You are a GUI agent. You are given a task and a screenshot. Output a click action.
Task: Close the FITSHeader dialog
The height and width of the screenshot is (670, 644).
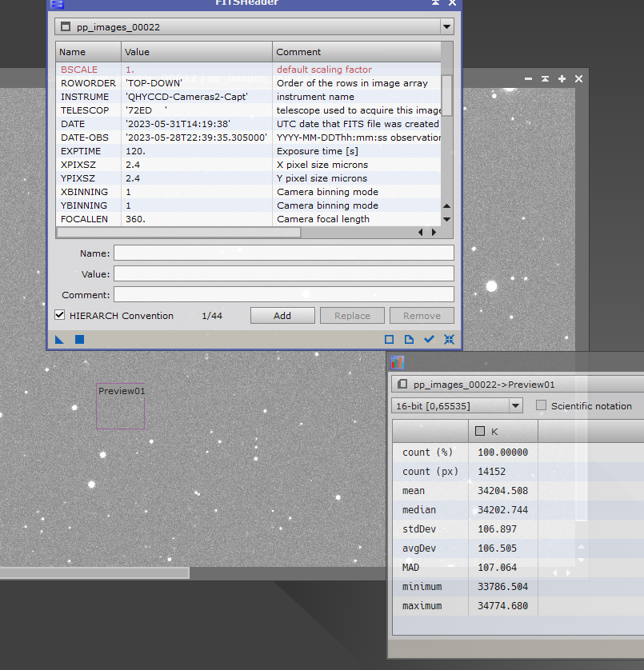point(452,3)
